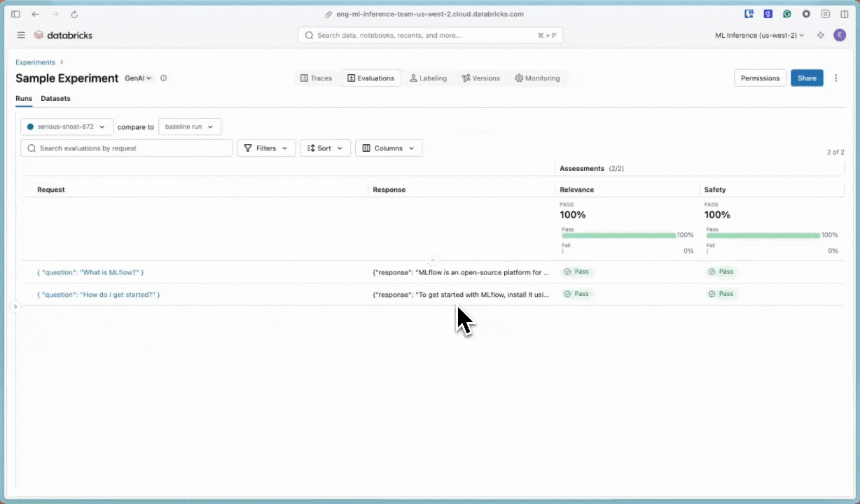Go to the Experiments breadcrumb link
Viewport: 860px width, 504px height.
pos(35,62)
